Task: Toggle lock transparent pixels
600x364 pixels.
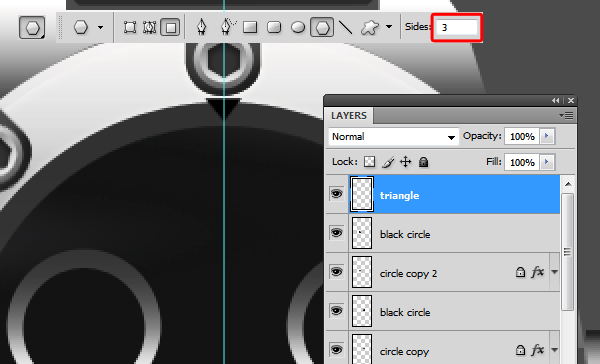Action: [369, 162]
